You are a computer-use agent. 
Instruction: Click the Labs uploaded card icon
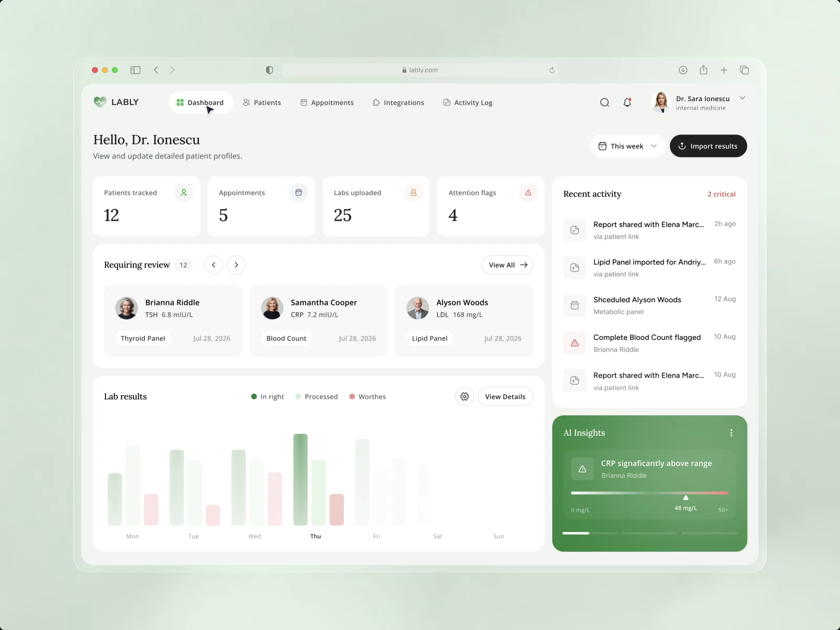coord(413,193)
